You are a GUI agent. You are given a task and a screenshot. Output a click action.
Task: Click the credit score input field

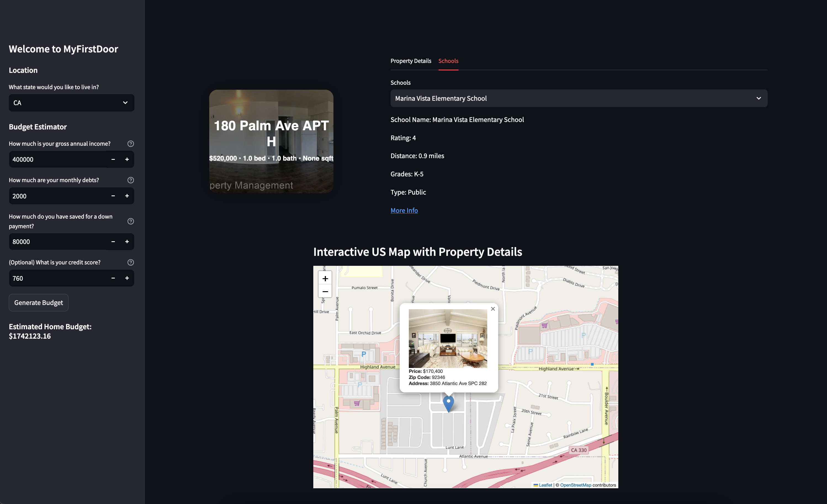[57, 278]
